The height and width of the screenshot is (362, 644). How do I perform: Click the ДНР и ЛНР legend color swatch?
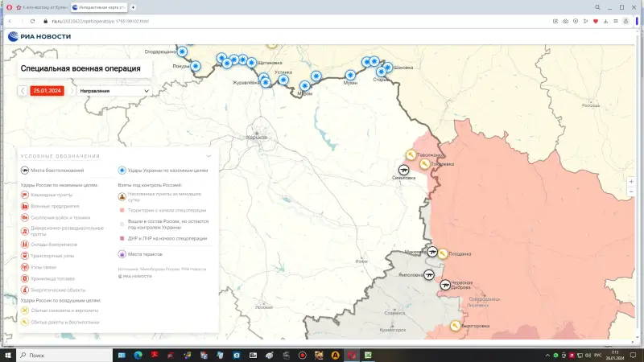pos(122,238)
